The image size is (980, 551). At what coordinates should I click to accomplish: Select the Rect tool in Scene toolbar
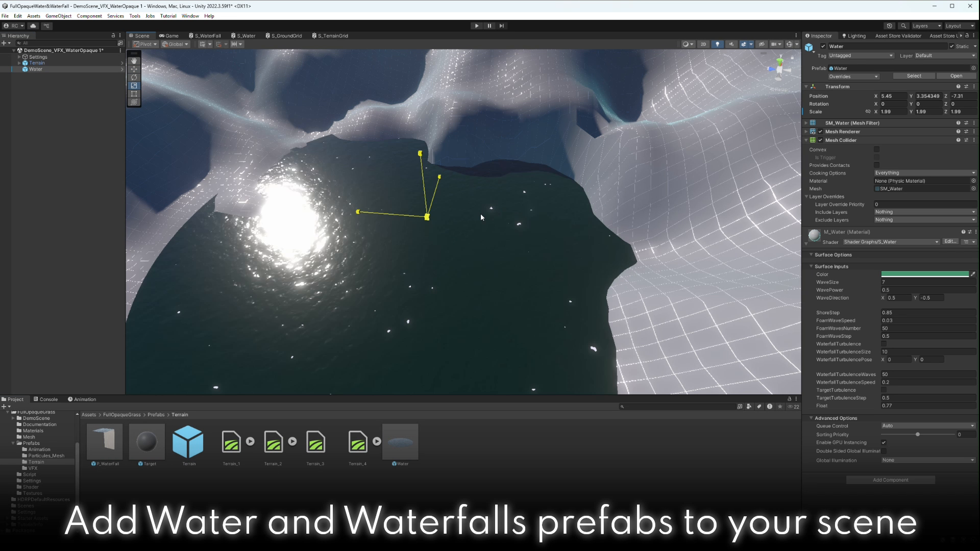pos(134,94)
